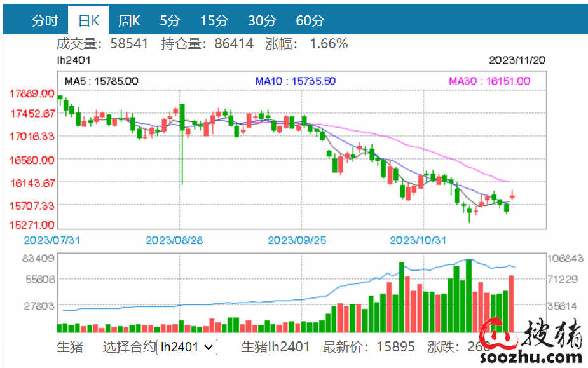Select the 15分 chart tab
588x368 pixels.
[214, 20]
